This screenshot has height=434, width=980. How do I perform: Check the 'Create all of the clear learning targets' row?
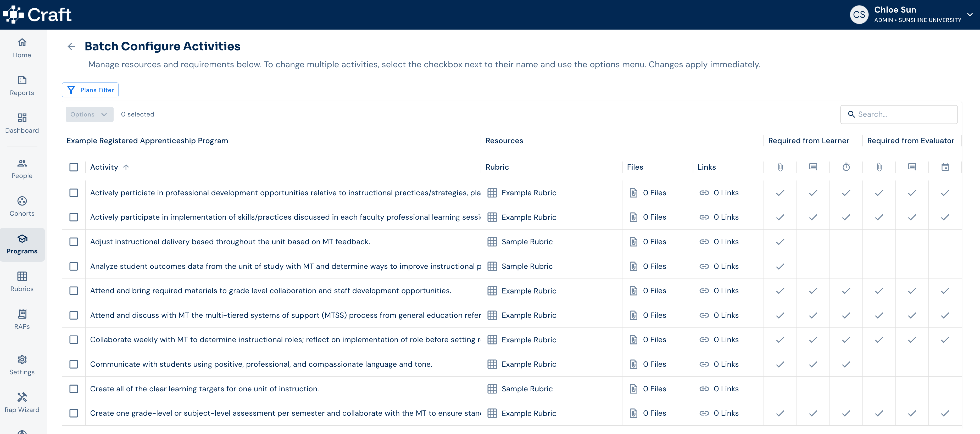point(74,389)
